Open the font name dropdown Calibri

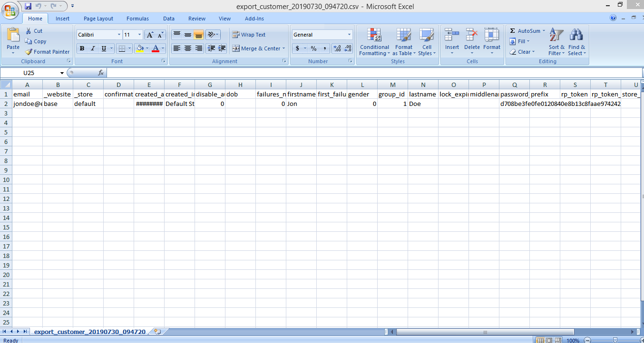point(119,35)
